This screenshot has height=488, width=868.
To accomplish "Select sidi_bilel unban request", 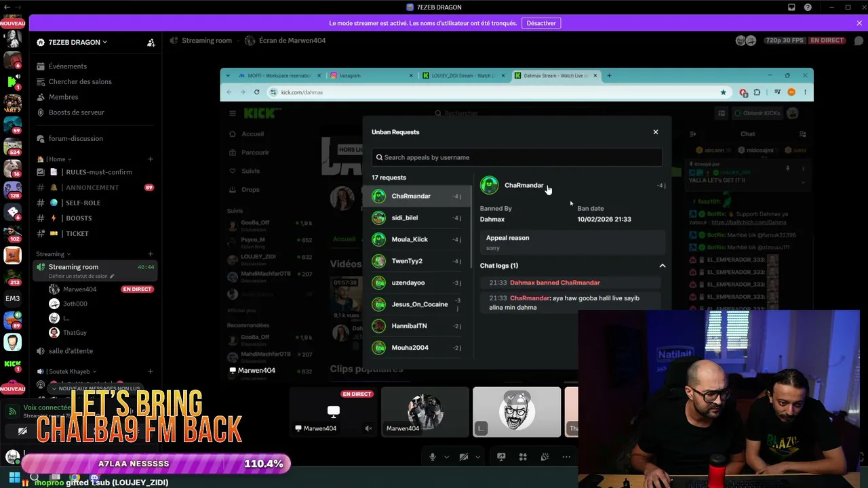I will 418,218.
